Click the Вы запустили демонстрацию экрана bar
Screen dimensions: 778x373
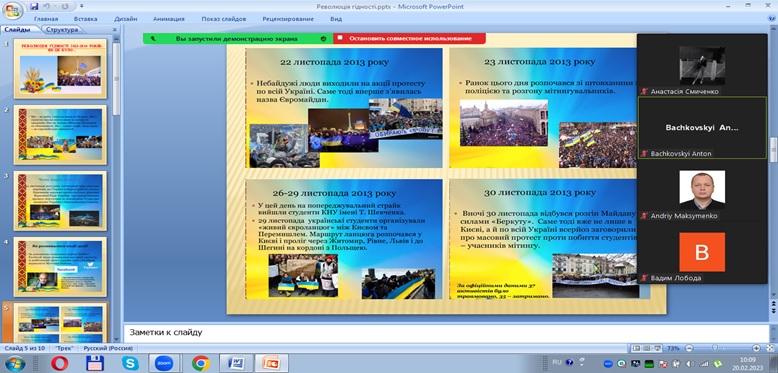pyautogui.click(x=238, y=38)
